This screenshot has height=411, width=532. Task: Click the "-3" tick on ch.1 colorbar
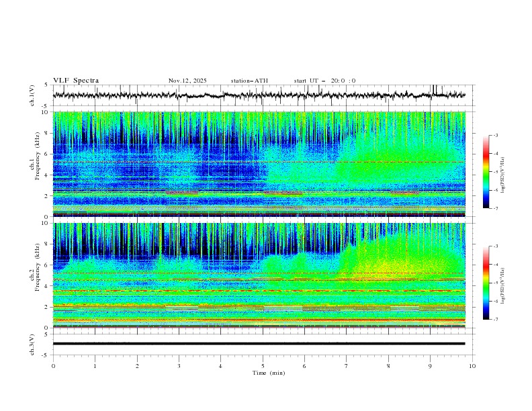[x=496, y=135]
